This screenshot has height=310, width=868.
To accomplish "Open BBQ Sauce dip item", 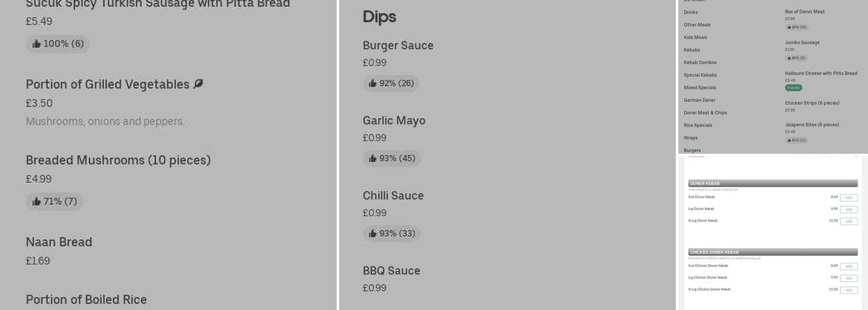I will [x=391, y=271].
